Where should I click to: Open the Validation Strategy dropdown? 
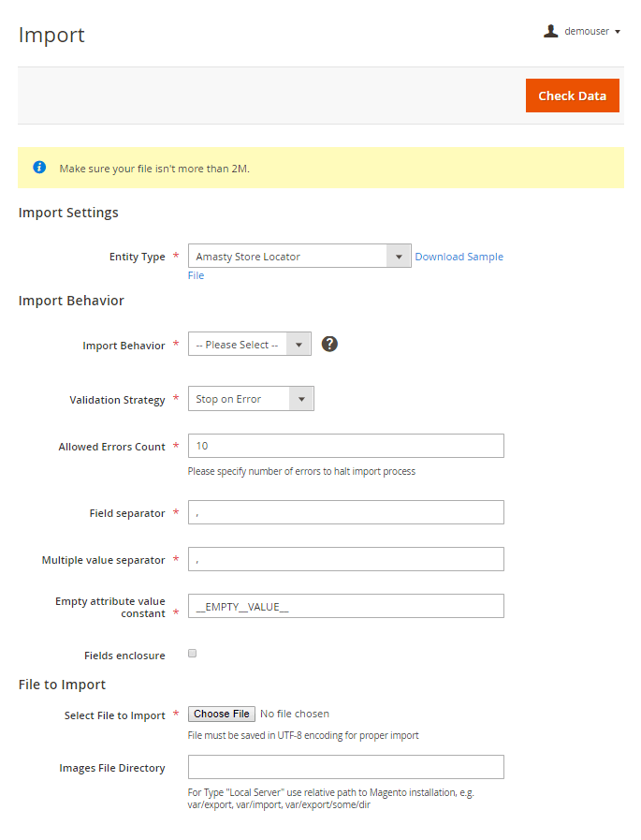[x=251, y=399]
